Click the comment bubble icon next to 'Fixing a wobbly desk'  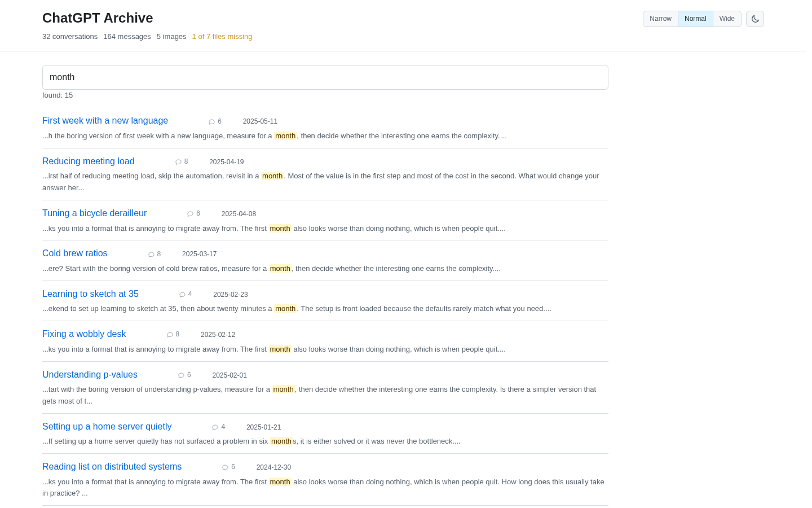click(170, 335)
